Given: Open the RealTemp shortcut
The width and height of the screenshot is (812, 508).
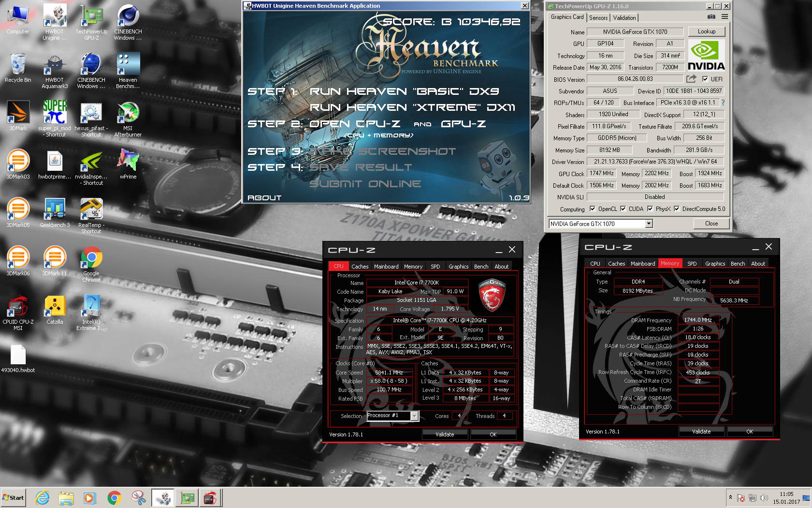Looking at the screenshot, I should tap(91, 215).
